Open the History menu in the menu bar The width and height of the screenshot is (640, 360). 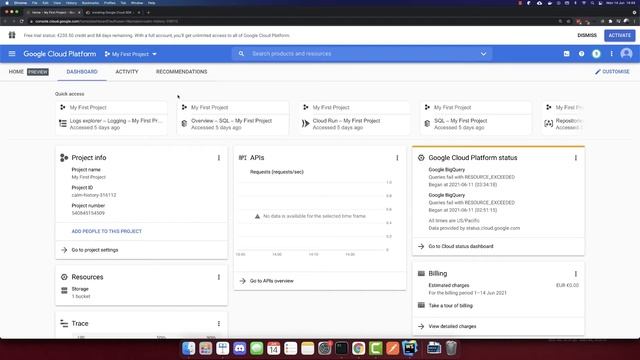coord(71,3)
